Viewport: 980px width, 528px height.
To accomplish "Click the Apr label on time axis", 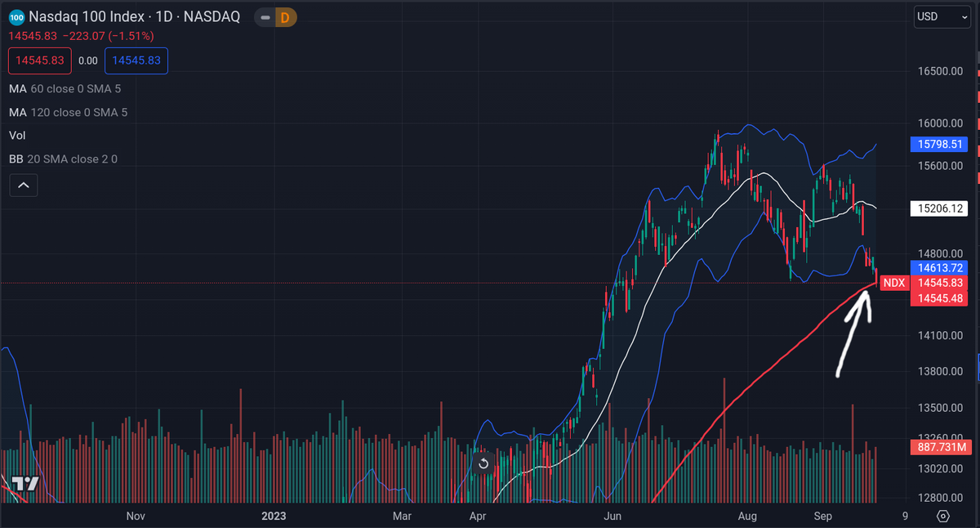I will point(479,516).
